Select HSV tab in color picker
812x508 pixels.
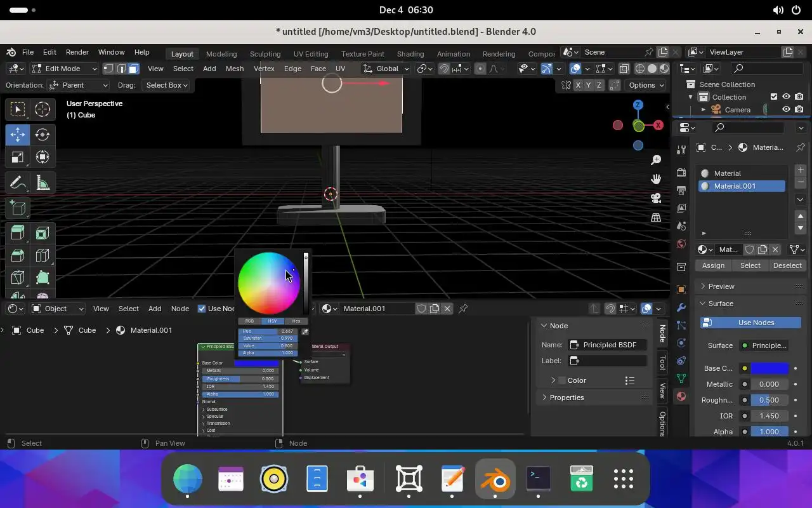click(272, 321)
